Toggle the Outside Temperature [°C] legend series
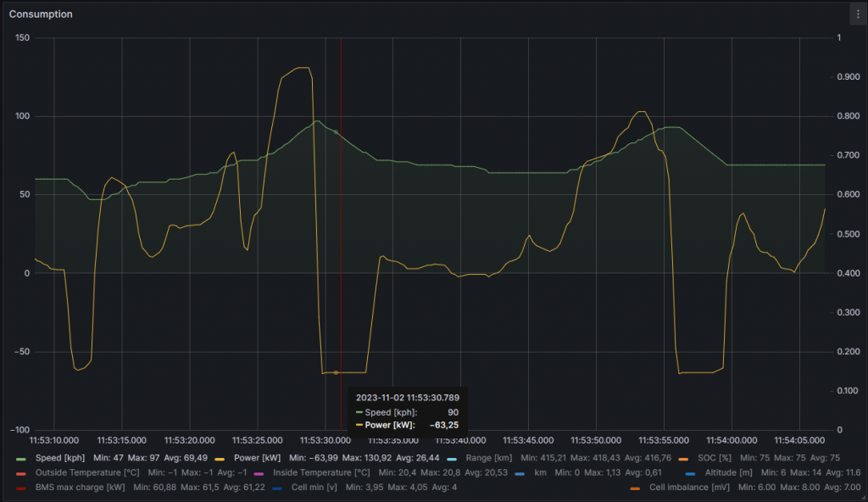 click(87, 472)
